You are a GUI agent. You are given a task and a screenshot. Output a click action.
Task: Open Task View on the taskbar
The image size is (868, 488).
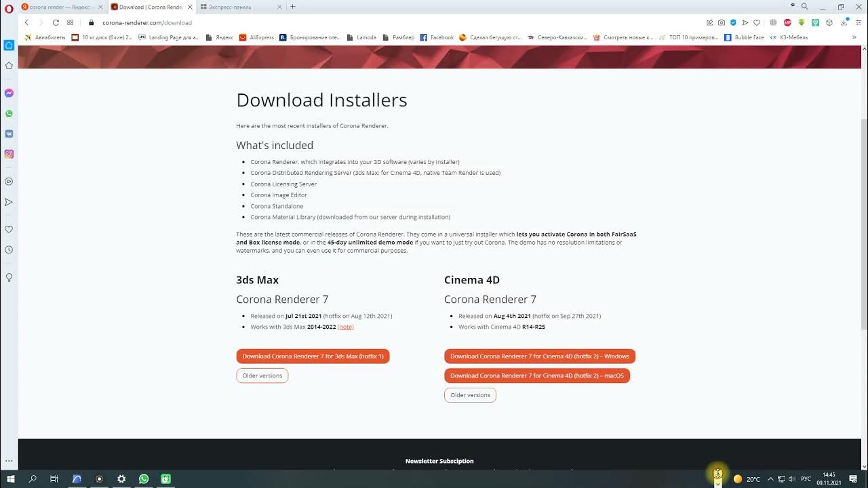[x=54, y=479]
